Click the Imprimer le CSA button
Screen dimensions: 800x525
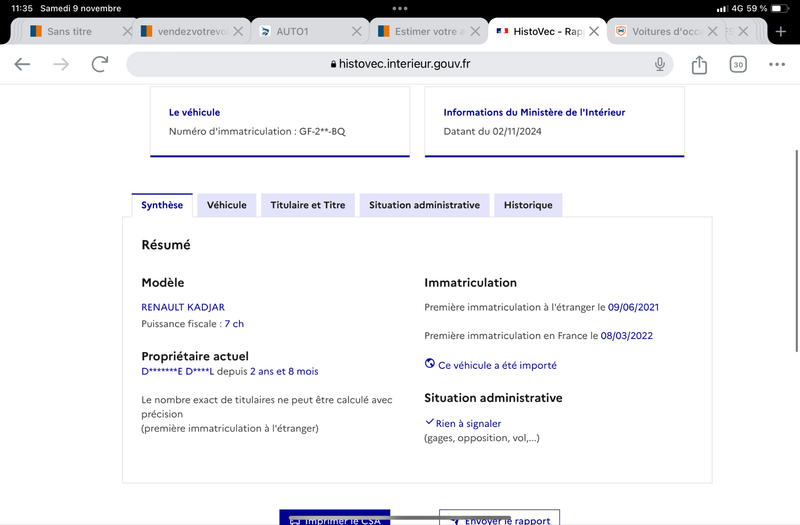(x=335, y=517)
